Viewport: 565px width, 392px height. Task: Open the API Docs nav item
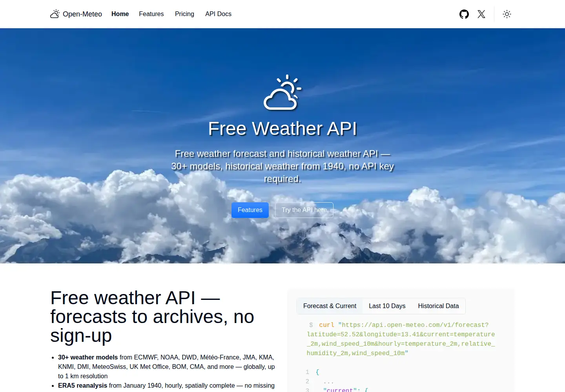[218, 14]
